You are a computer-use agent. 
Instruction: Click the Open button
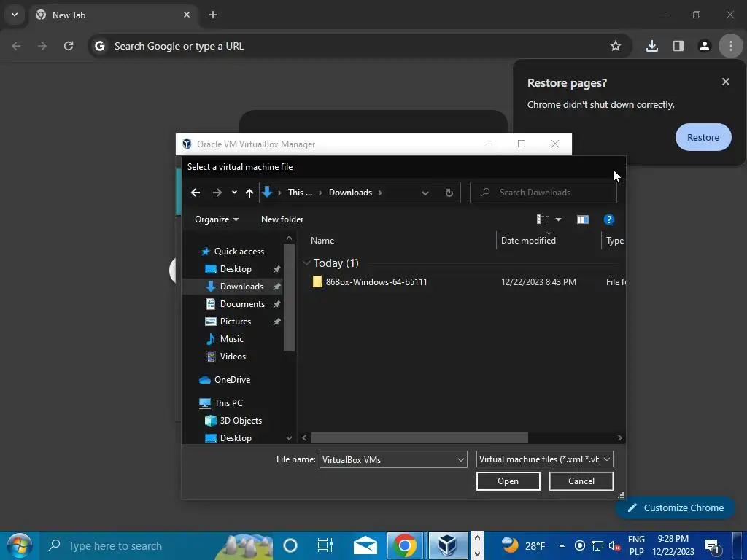click(508, 481)
